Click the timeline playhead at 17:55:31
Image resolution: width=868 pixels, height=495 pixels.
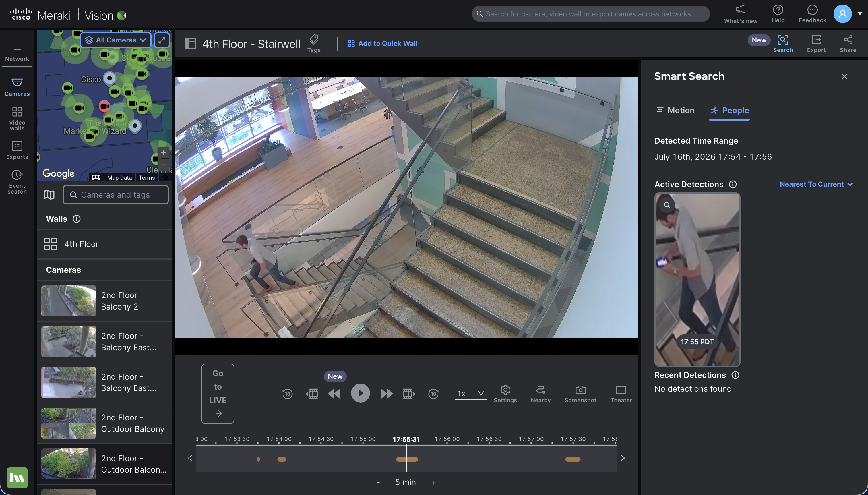tap(406, 458)
